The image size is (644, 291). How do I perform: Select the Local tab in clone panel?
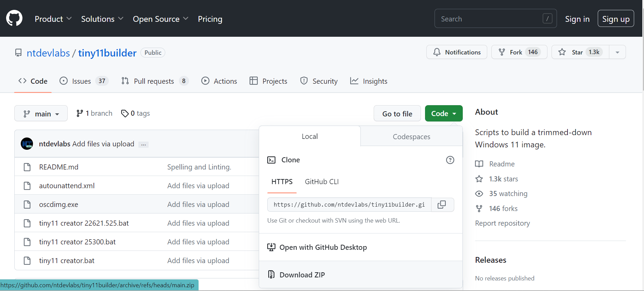(x=310, y=136)
